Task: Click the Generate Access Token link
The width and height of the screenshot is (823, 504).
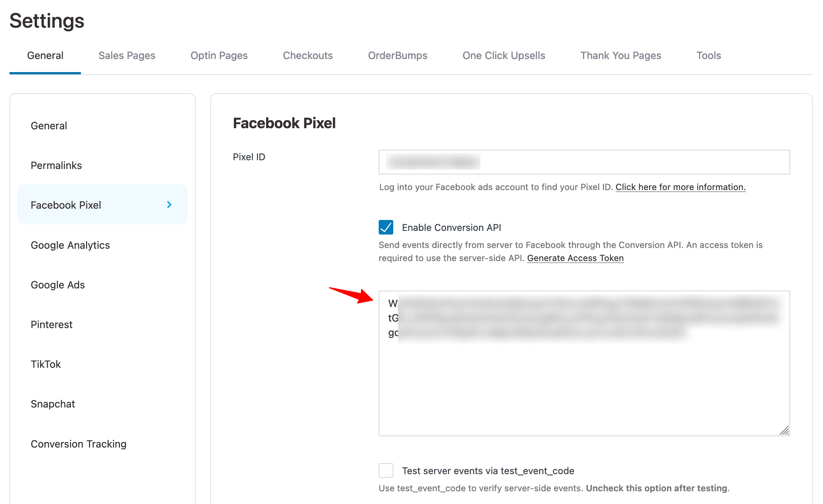Action: coord(575,258)
